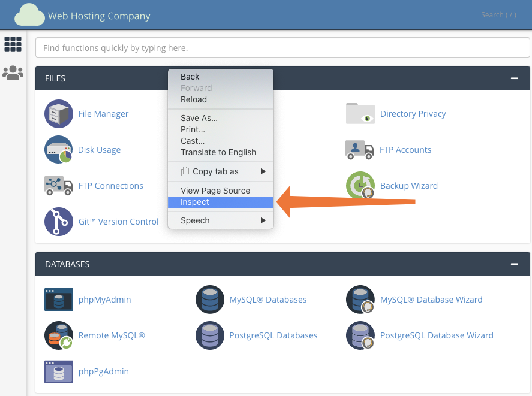Click the Git Version Control icon
This screenshot has width=532, height=396.
(x=59, y=222)
